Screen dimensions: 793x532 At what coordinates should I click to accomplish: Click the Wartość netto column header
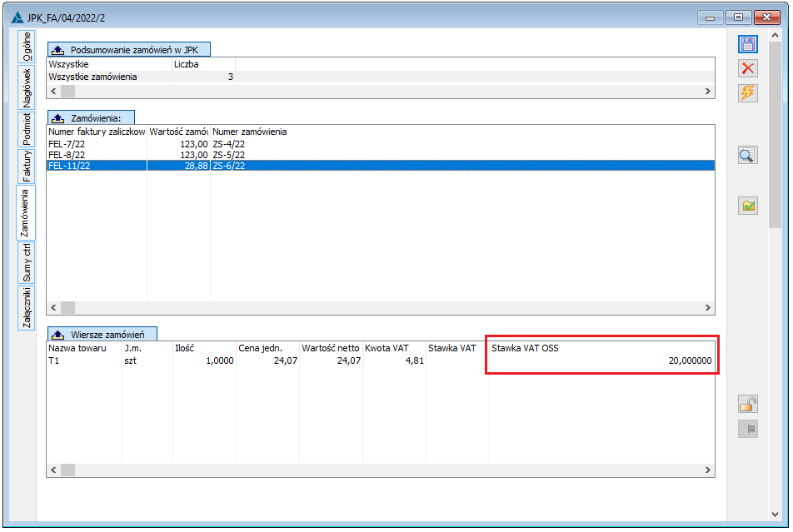pos(331,348)
